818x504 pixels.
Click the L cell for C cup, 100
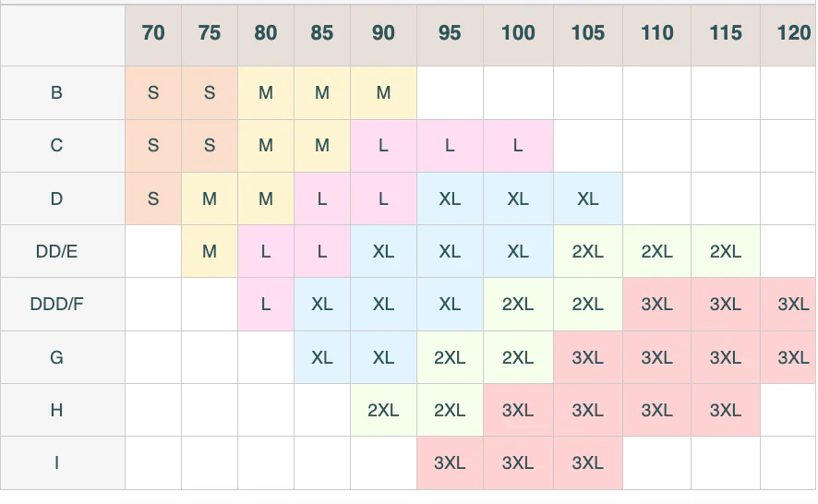pos(518,146)
